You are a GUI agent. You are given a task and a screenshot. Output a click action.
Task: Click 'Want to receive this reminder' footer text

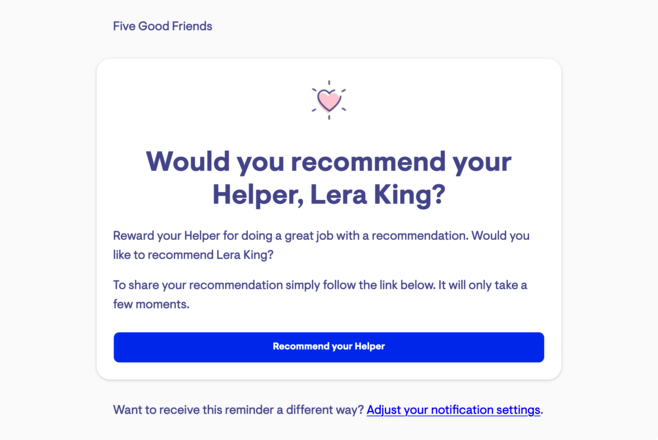pyautogui.click(x=238, y=410)
